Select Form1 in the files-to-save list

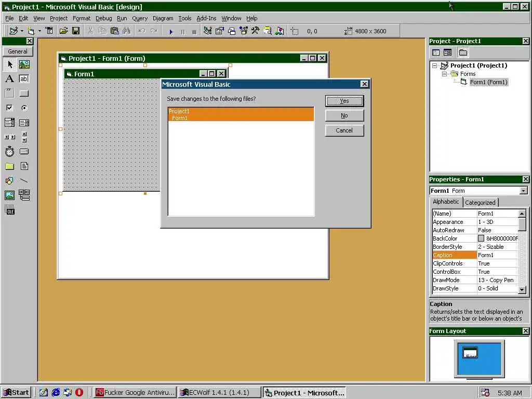(241, 118)
